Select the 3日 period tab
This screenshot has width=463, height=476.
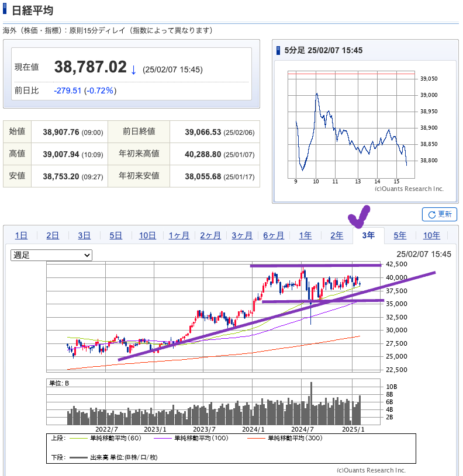coord(84,235)
